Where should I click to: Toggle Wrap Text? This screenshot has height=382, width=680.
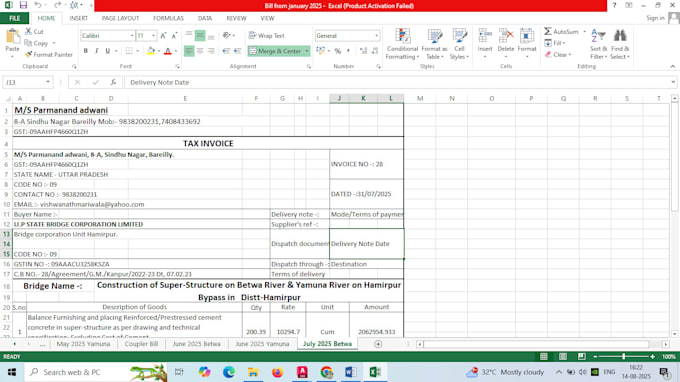[267, 36]
